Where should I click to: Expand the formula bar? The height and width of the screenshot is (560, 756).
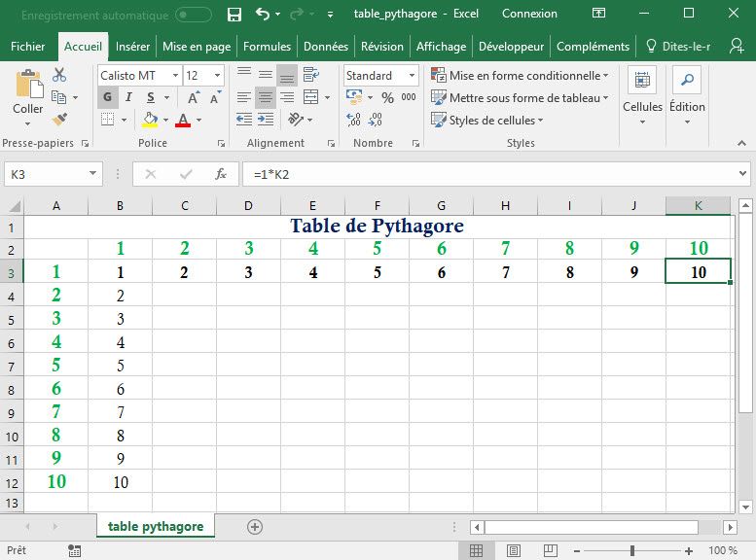tap(742, 173)
